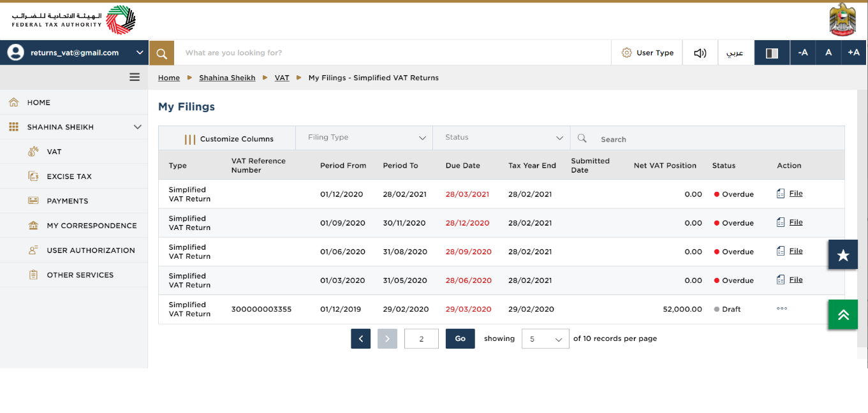Image resolution: width=868 pixels, height=413 pixels.
Task: Open the PAYMENTS sidebar item
Action: coord(74,201)
